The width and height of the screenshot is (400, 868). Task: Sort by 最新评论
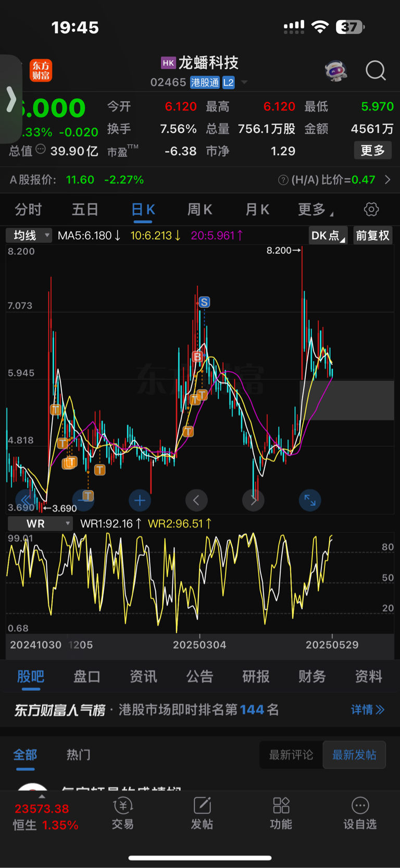pos(291,755)
